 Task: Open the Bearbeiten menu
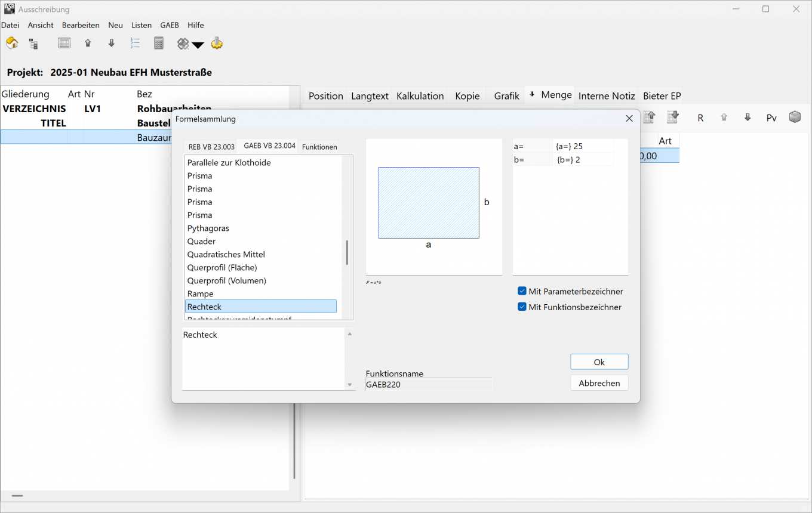(81, 25)
